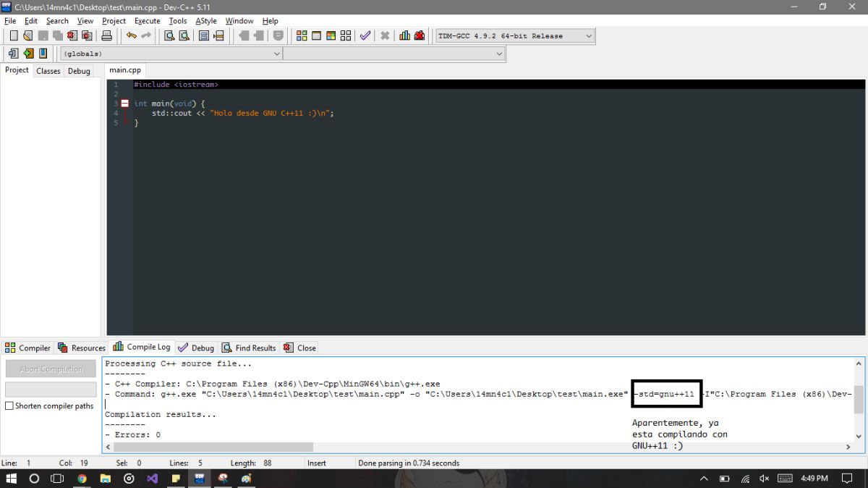
Task: Open the taskbar clock showing 4:49 PM
Action: pyautogui.click(x=814, y=479)
